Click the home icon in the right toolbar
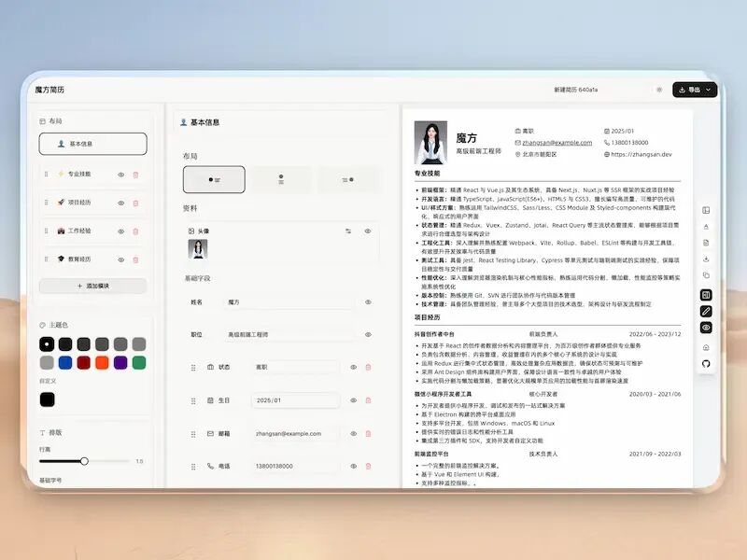The image size is (747, 560). (706, 347)
